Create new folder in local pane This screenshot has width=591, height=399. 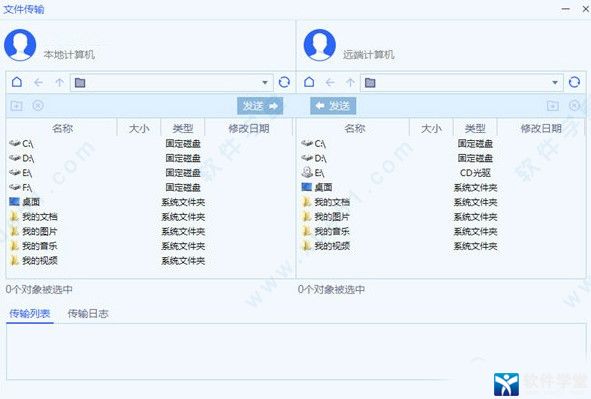click(x=17, y=105)
